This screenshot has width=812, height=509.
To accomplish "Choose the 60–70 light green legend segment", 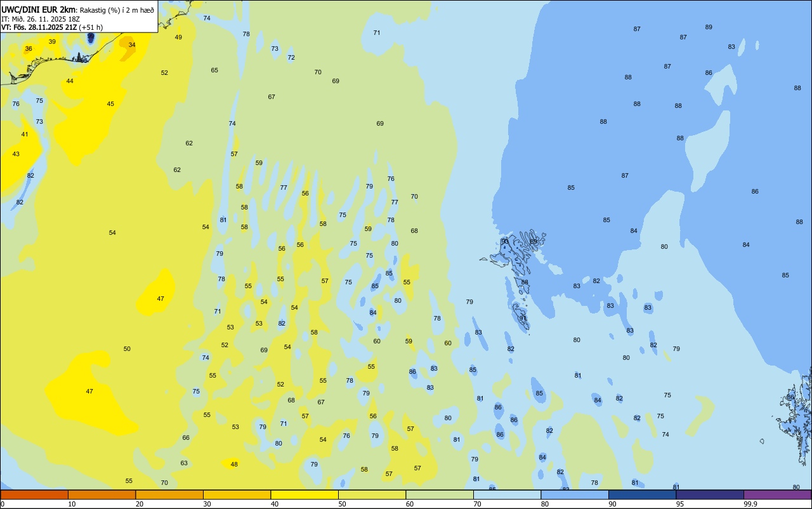I will pos(440,494).
